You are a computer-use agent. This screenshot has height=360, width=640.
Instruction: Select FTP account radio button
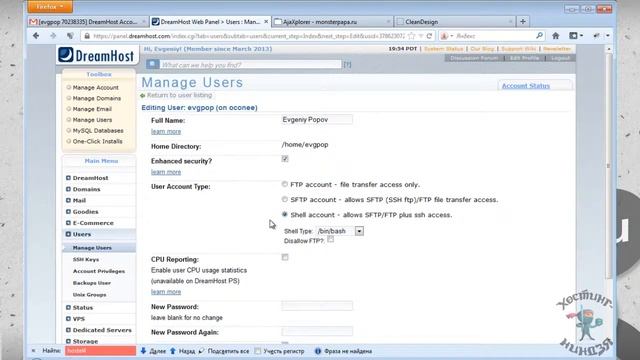[x=284, y=184]
